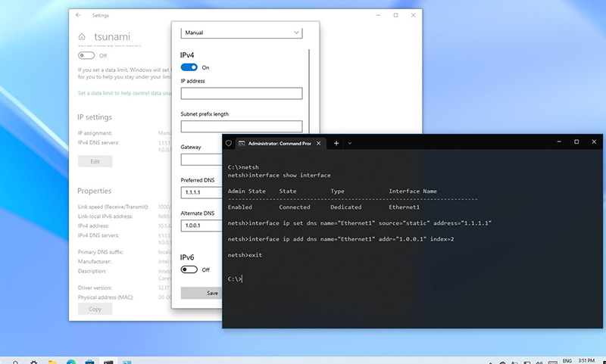This screenshot has height=364, width=606.
Task: Click the ENG language indicator in taskbar
Action: coord(567,361)
